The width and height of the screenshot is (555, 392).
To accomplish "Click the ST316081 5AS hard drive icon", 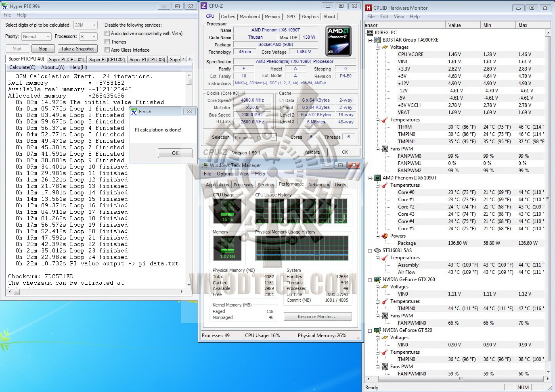I will coord(377,250).
